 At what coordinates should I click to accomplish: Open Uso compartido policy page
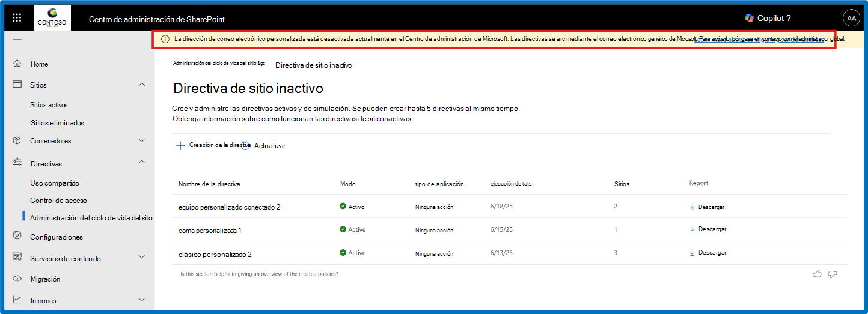point(55,183)
